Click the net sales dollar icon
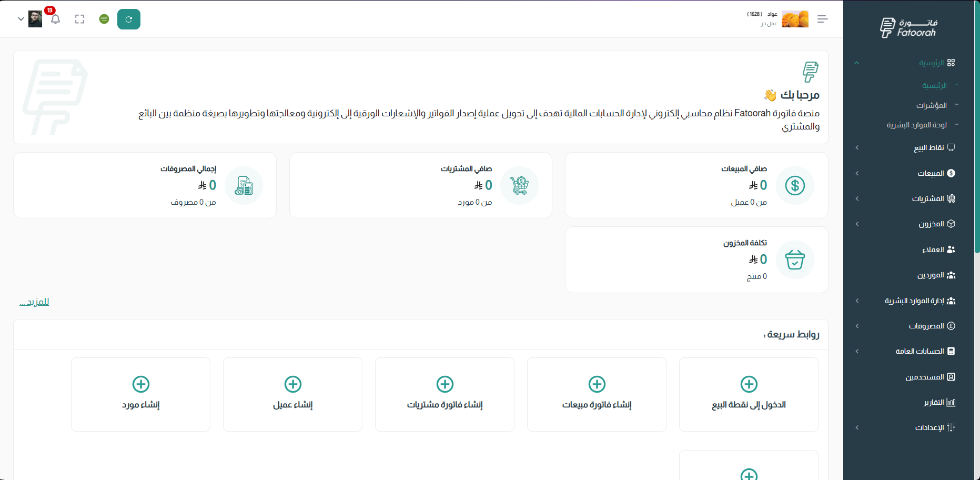Image resolution: width=980 pixels, height=480 pixels. coord(795,186)
